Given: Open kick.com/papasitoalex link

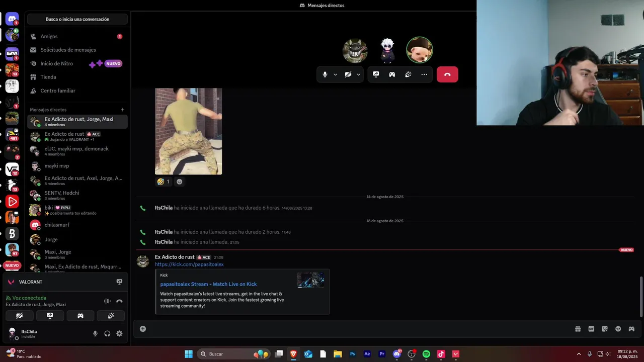Looking at the screenshot, I should [189, 264].
